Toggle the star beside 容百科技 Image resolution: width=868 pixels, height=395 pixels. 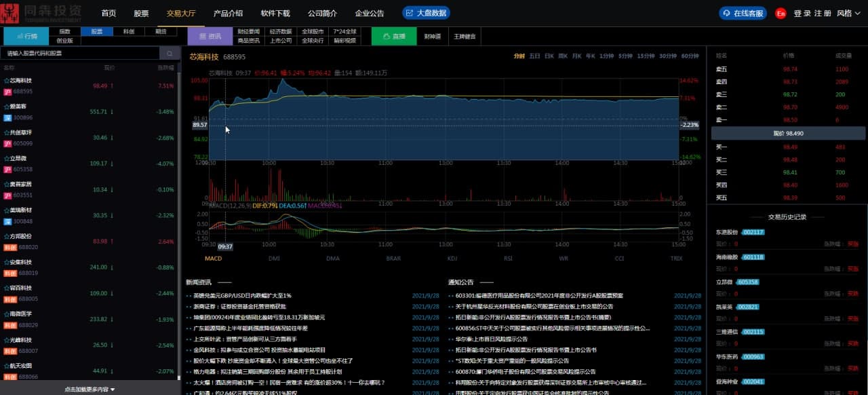[7, 288]
